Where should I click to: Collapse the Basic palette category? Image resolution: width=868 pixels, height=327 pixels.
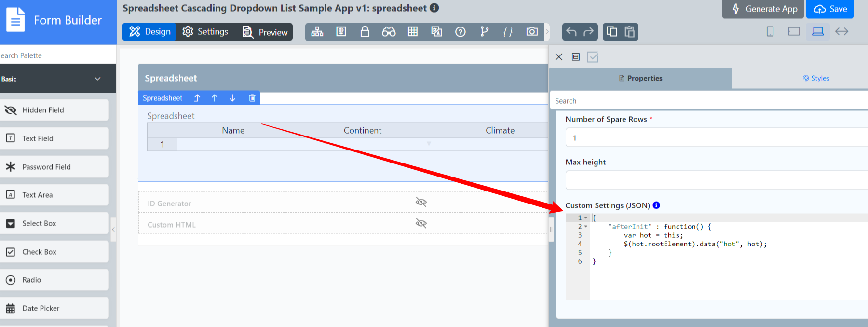pyautogui.click(x=58, y=79)
